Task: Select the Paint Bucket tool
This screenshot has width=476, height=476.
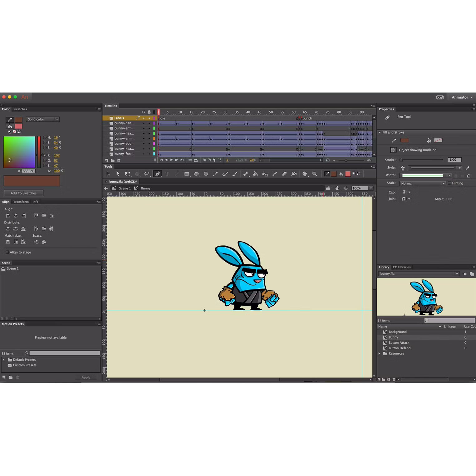Action: pyautogui.click(x=256, y=174)
